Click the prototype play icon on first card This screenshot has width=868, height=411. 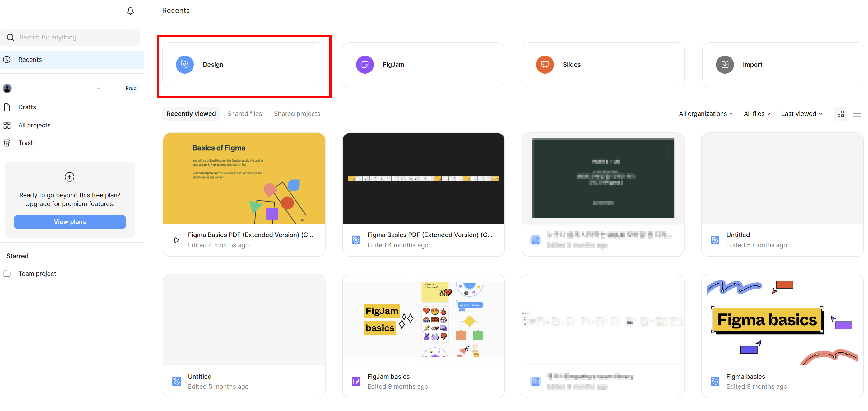tap(177, 240)
